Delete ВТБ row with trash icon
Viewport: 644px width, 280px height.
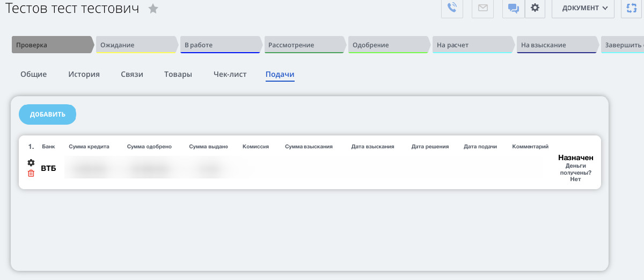point(31,173)
